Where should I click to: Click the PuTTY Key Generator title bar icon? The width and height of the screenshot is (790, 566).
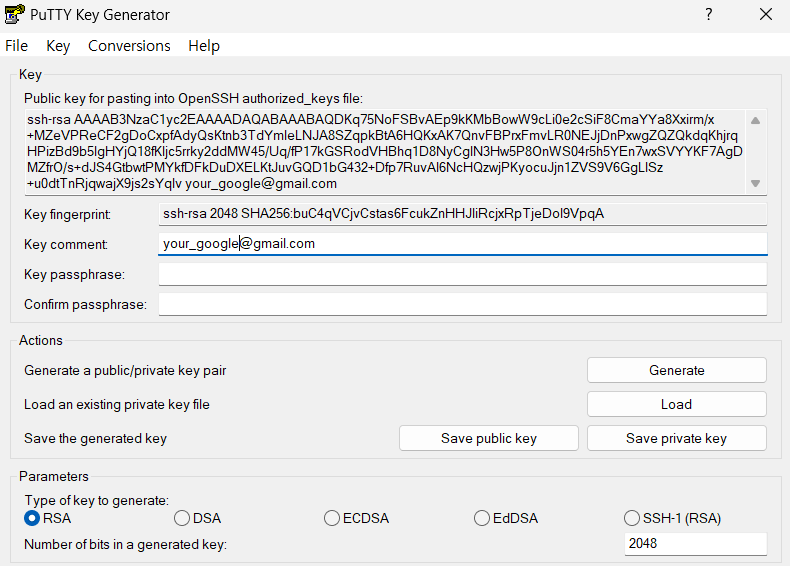pos(14,14)
